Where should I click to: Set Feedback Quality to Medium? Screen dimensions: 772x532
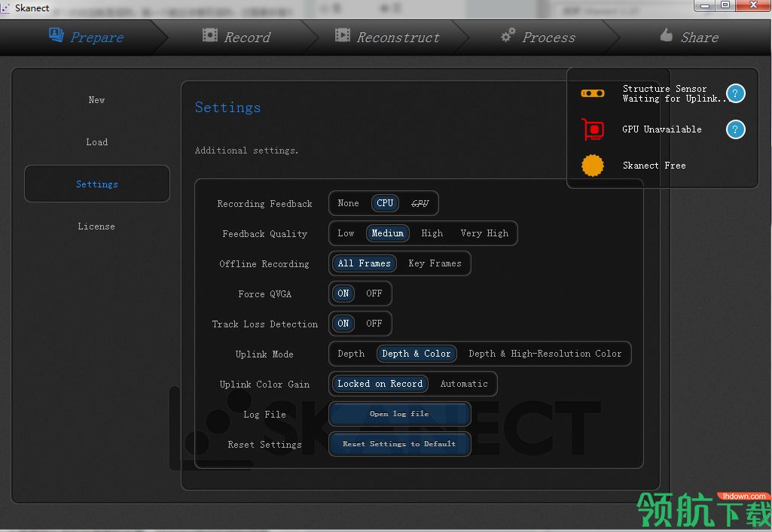[x=387, y=233]
